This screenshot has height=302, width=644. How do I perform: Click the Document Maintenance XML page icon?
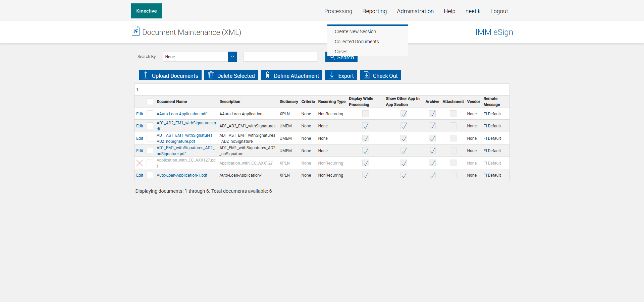pos(136,31)
